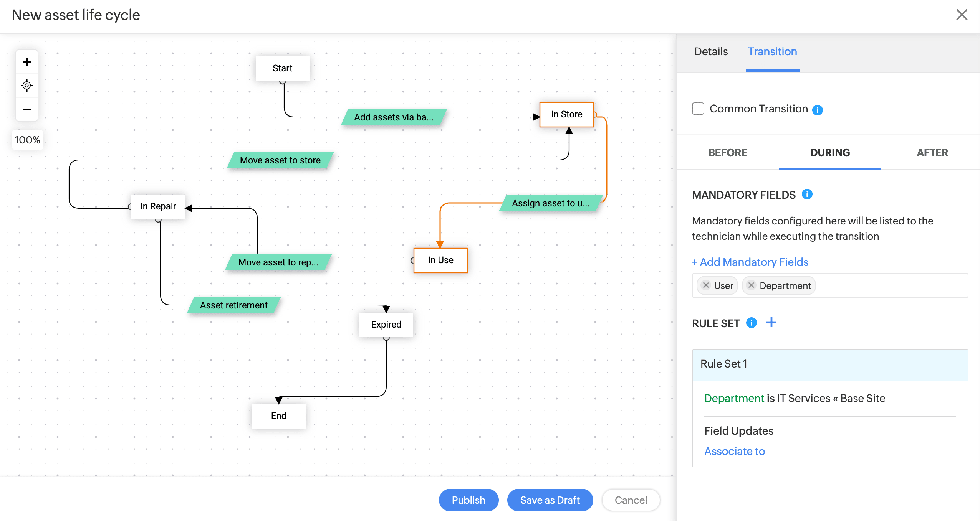Add a new rule set with plus icon
The image size is (980, 521).
(x=771, y=323)
